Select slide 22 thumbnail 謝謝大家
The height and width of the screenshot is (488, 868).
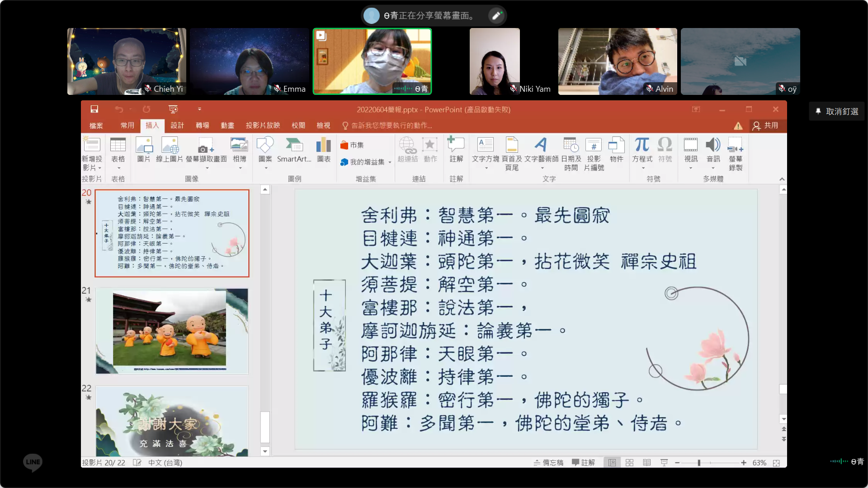pyautogui.click(x=172, y=421)
